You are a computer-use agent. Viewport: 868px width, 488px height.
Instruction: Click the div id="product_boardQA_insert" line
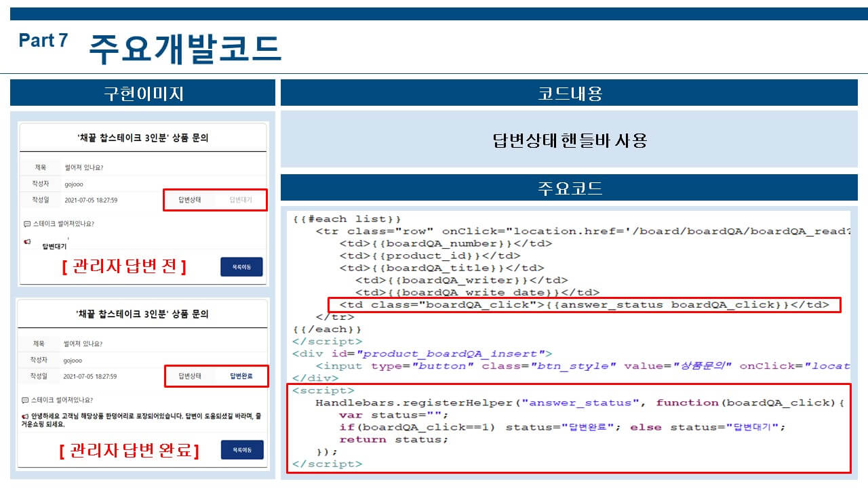422,353
